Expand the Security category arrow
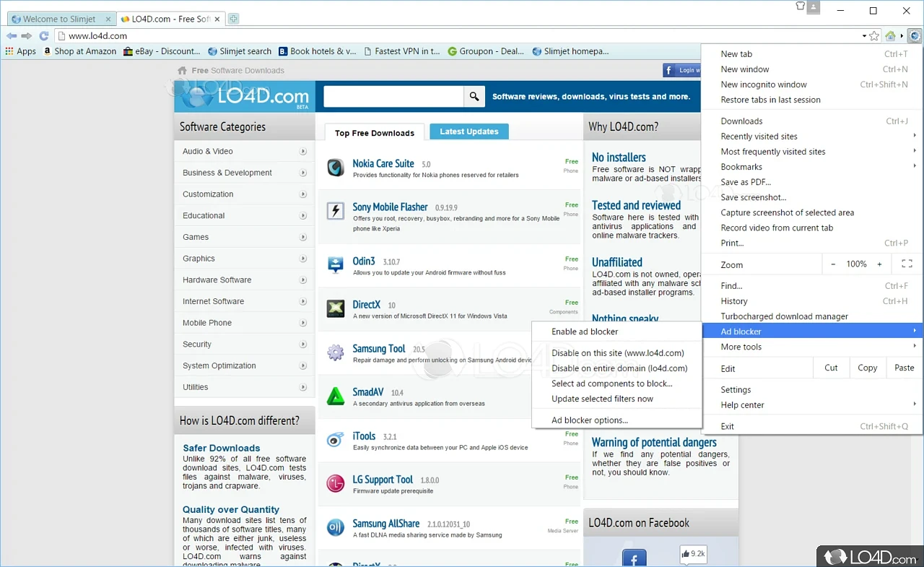This screenshot has height=567, width=924. click(303, 345)
